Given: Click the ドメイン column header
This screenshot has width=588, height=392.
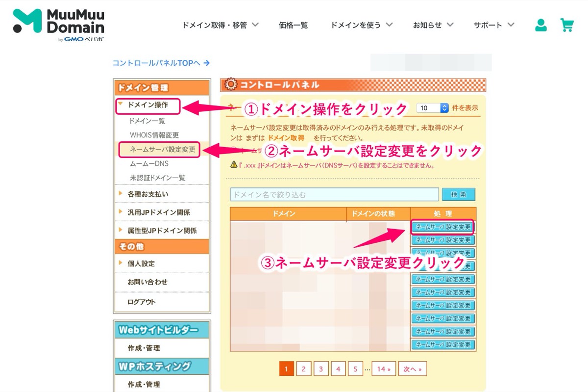Looking at the screenshot, I should 288,214.
